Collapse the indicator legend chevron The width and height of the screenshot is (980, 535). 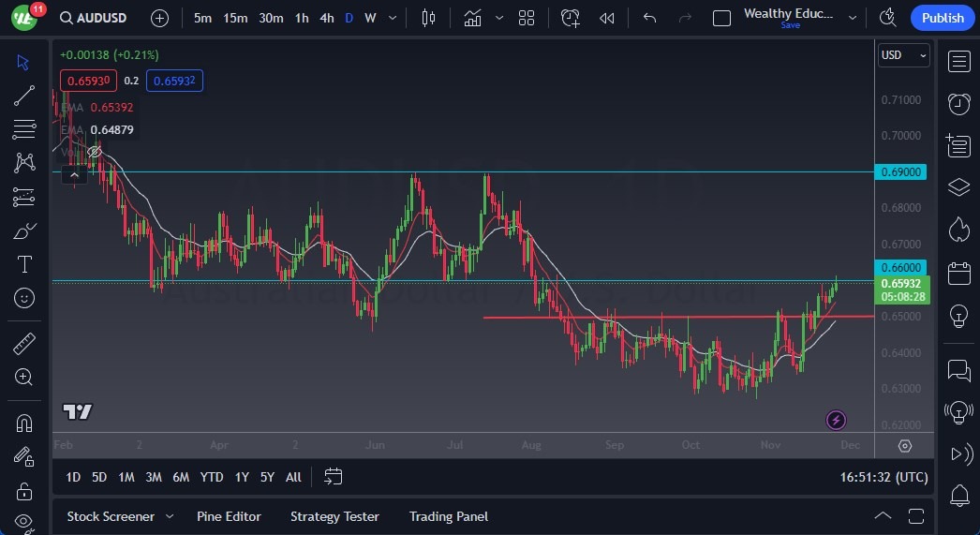coord(74,173)
